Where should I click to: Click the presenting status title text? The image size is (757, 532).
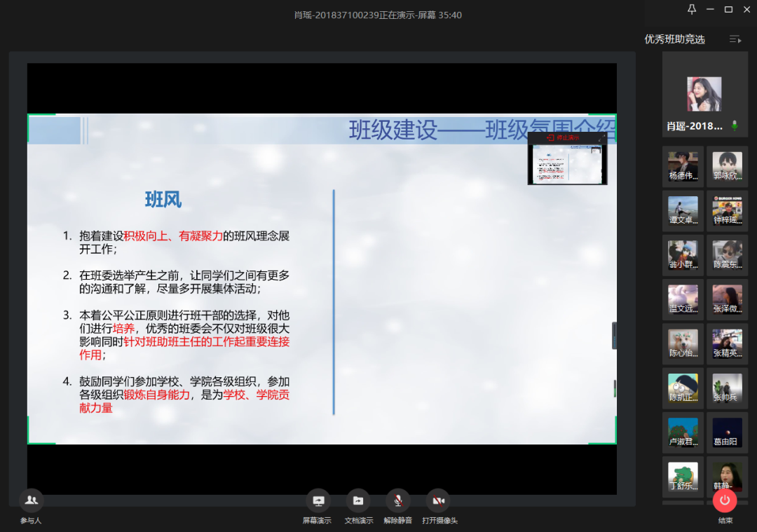(x=378, y=15)
